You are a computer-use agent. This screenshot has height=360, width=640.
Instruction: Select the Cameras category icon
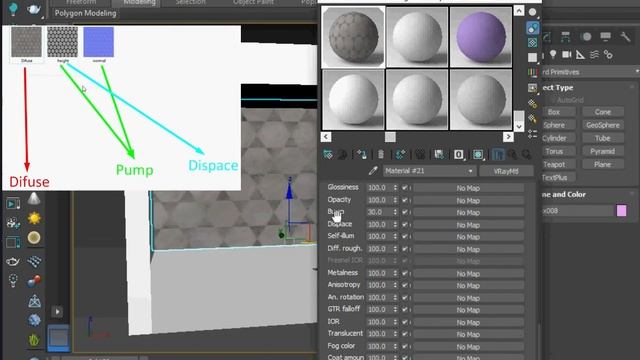coord(567,54)
